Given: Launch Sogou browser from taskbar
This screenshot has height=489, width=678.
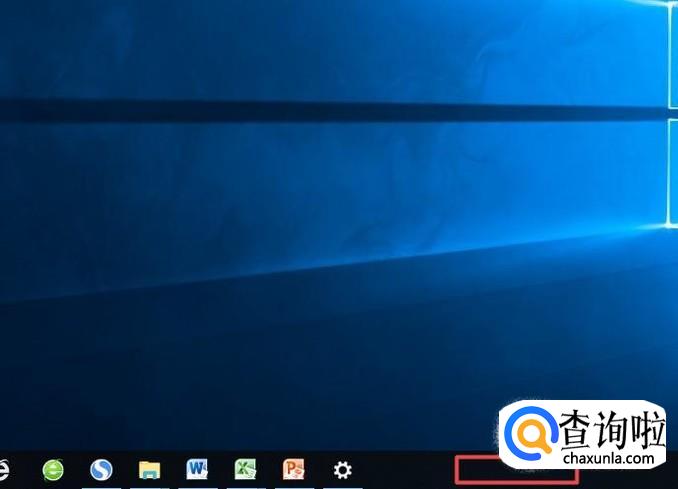Looking at the screenshot, I should (101, 470).
